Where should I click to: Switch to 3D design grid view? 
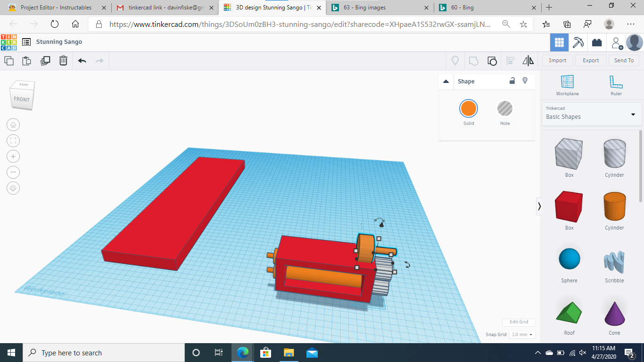click(559, 42)
